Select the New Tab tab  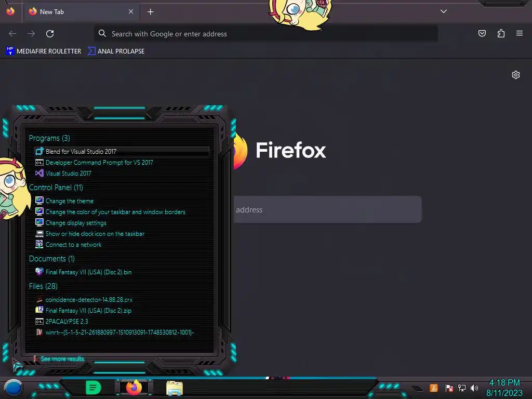[81, 12]
